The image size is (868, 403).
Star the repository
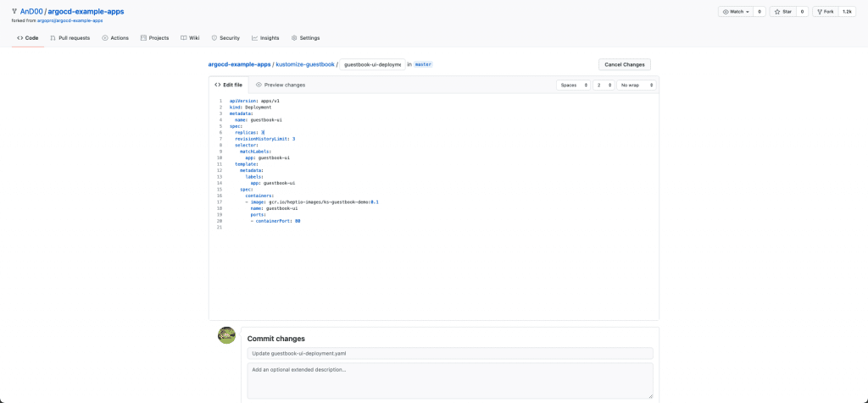pos(782,12)
